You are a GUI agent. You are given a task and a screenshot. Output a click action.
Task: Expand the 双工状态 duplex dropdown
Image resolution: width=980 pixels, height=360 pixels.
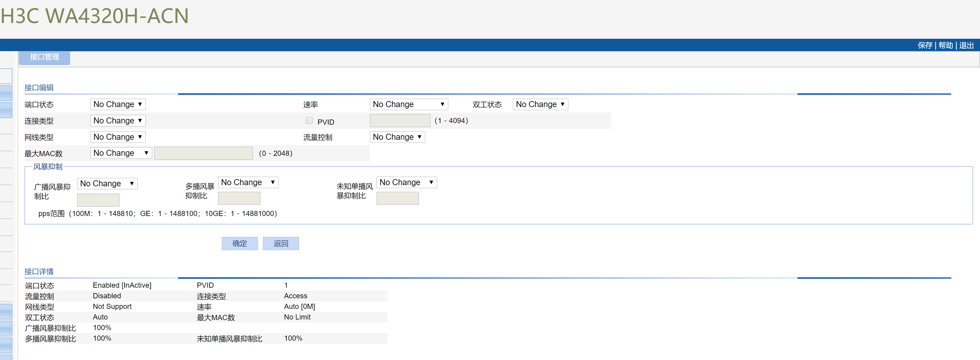(540, 104)
